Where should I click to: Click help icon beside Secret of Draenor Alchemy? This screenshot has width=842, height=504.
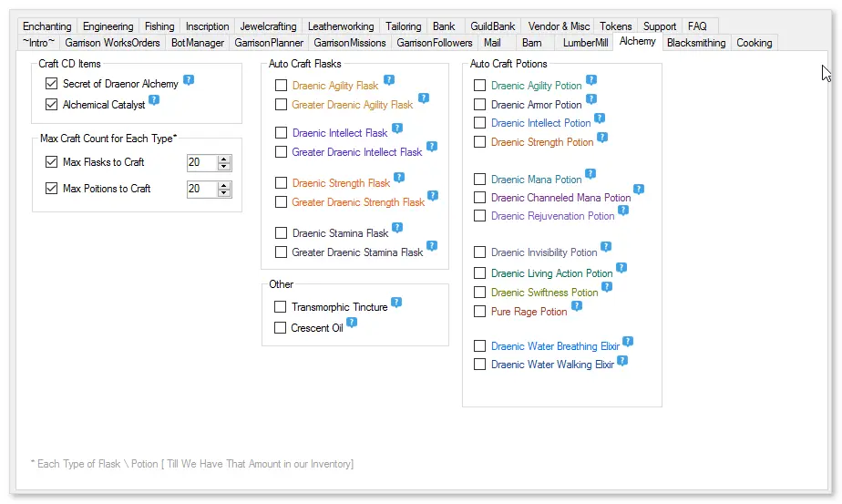189,80
